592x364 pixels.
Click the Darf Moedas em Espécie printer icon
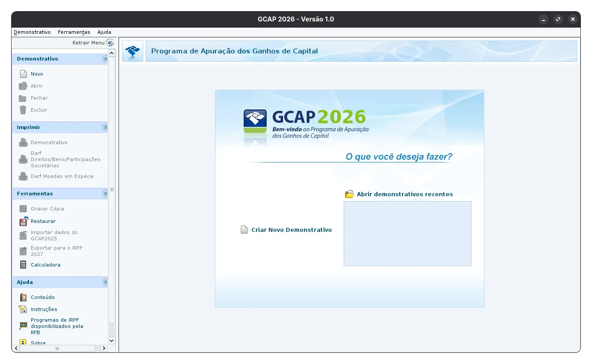(x=23, y=176)
